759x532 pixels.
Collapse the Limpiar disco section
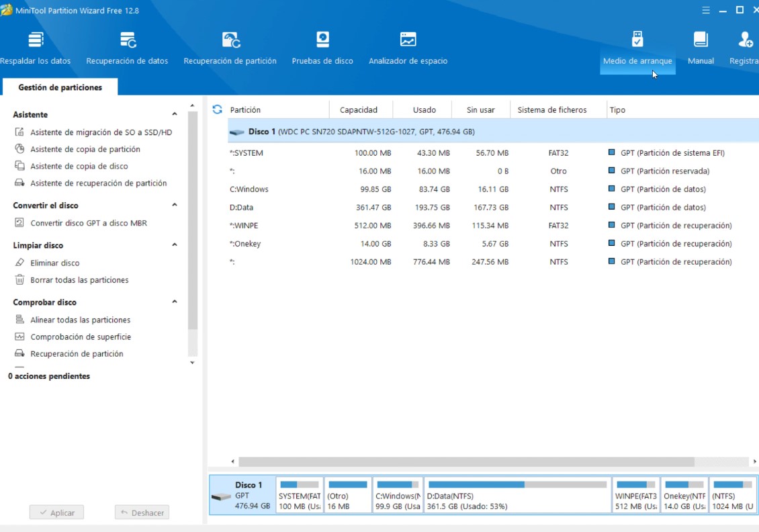point(175,245)
